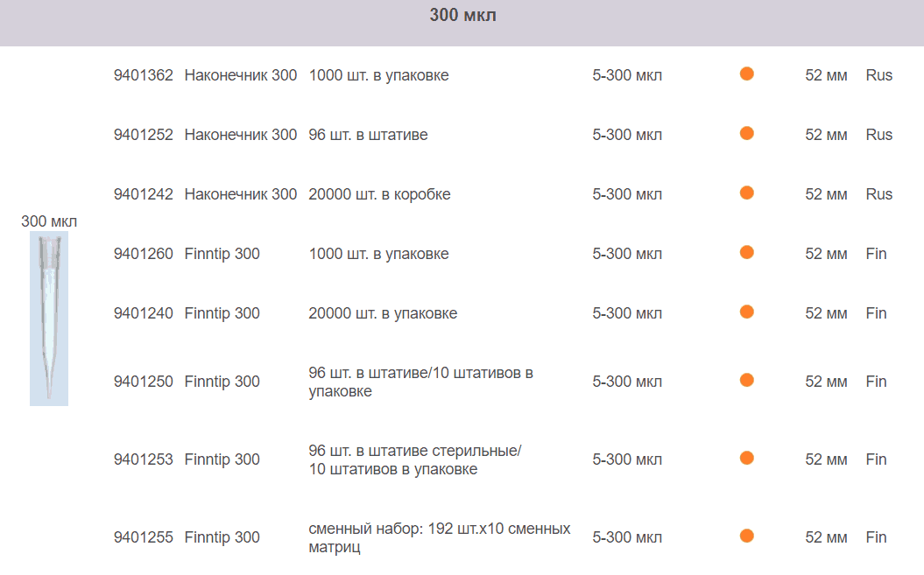
Task: Click the orange dot for item 9401260
Action: 747,253
